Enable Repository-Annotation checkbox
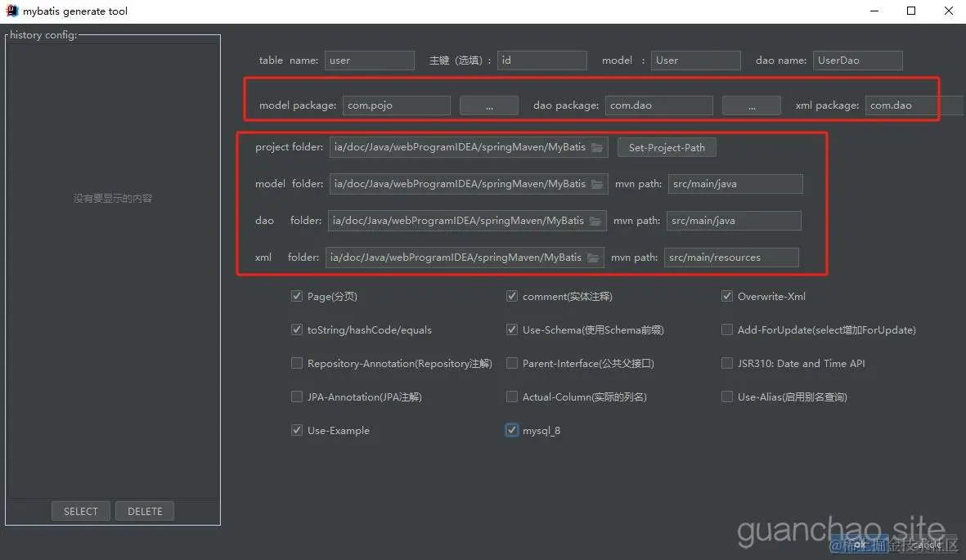Image resolution: width=966 pixels, height=560 pixels. click(x=297, y=364)
